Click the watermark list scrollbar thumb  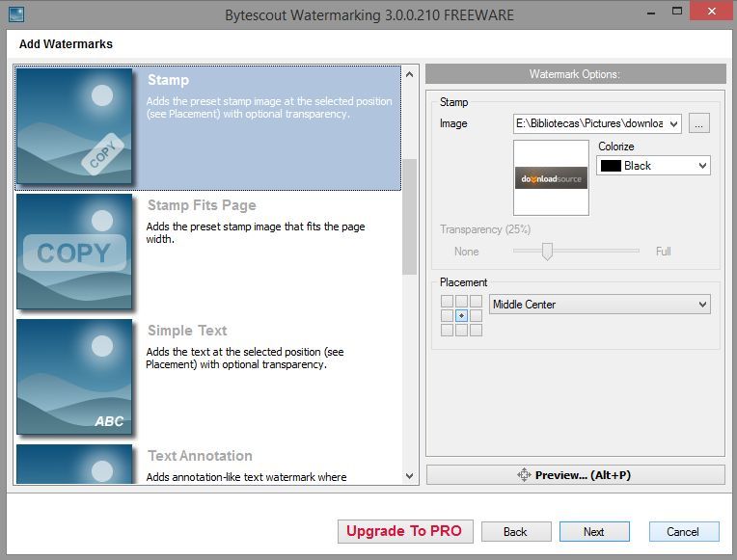(409, 217)
